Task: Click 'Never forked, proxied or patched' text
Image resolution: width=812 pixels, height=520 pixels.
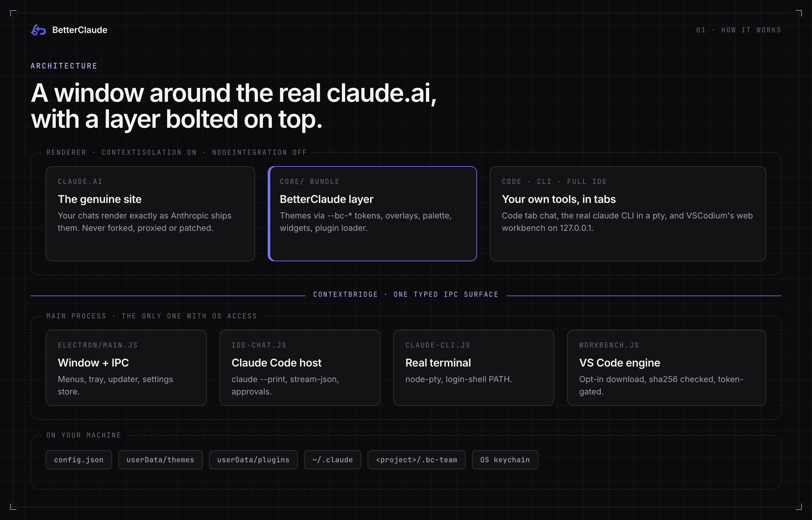Action: (x=147, y=228)
